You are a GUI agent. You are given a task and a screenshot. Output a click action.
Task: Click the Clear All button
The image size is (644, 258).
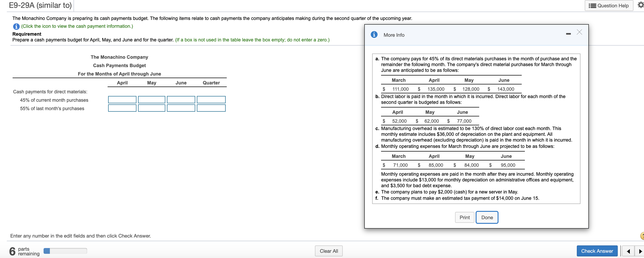(x=329, y=251)
